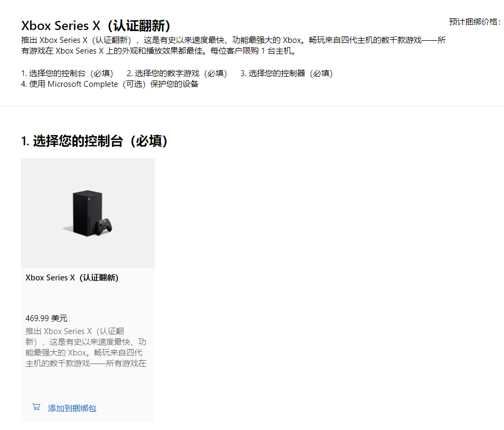Open product card title Xbox Series X（认证翻新）
Image resolution: width=504 pixels, height=430 pixels.
(x=72, y=277)
